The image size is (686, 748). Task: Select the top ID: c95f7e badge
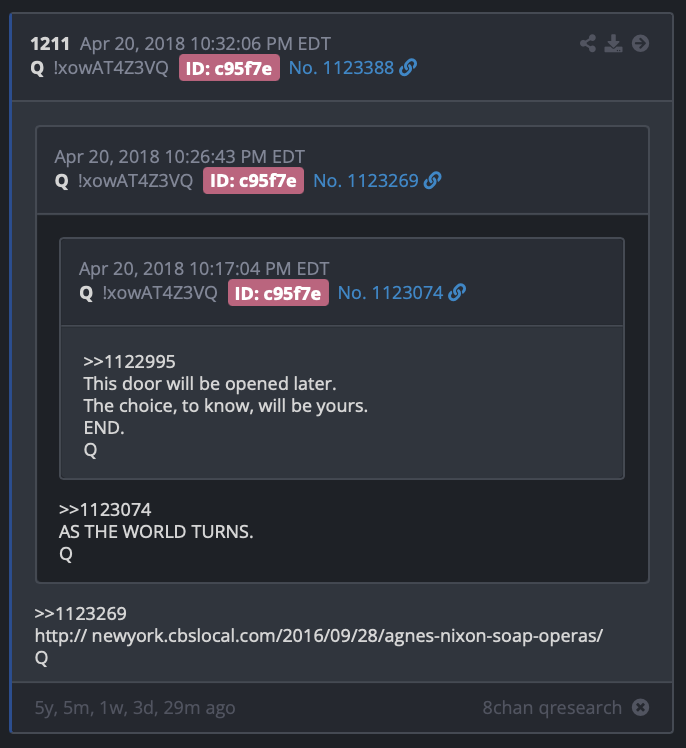tap(229, 68)
